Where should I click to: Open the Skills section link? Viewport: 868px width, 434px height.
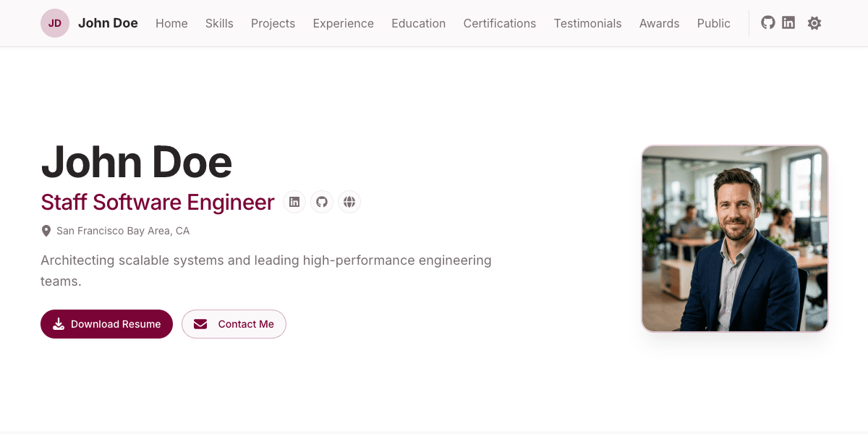(219, 23)
